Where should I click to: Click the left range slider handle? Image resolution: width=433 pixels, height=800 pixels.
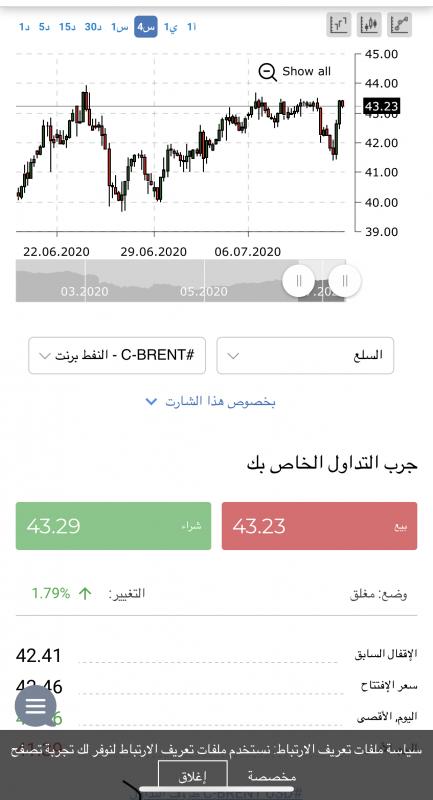[x=299, y=281]
